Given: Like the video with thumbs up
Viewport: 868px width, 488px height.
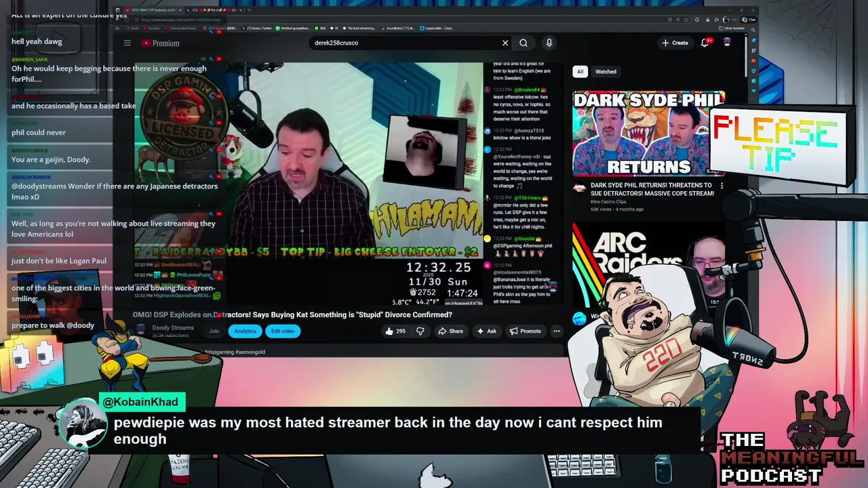Looking at the screenshot, I should point(395,331).
